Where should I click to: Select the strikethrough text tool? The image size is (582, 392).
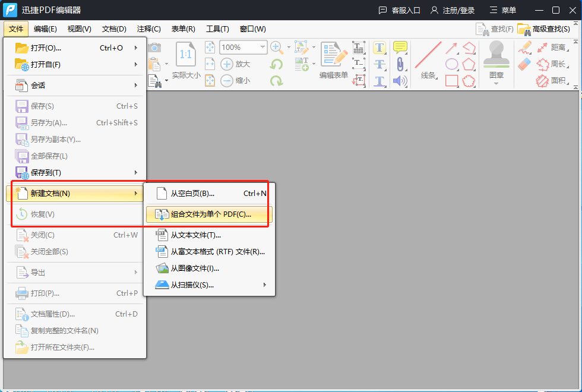pyautogui.click(x=379, y=64)
